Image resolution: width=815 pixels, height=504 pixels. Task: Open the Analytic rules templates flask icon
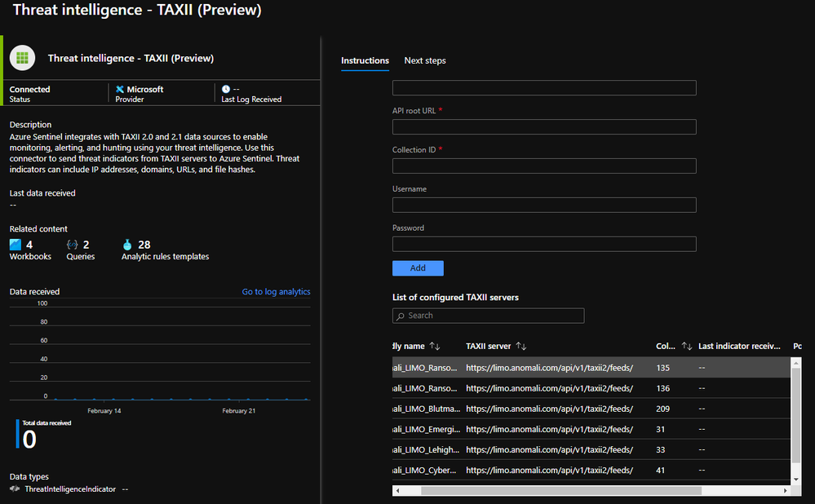click(127, 244)
